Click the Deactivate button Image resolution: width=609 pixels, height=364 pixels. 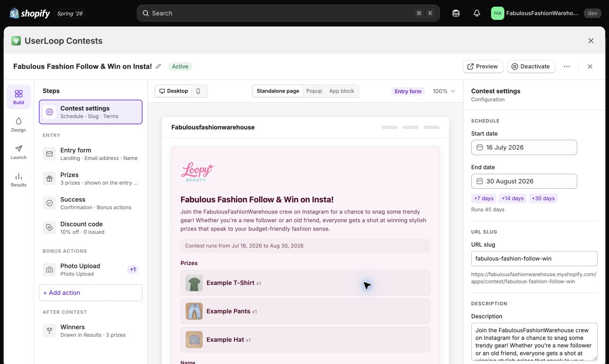pyautogui.click(x=531, y=66)
